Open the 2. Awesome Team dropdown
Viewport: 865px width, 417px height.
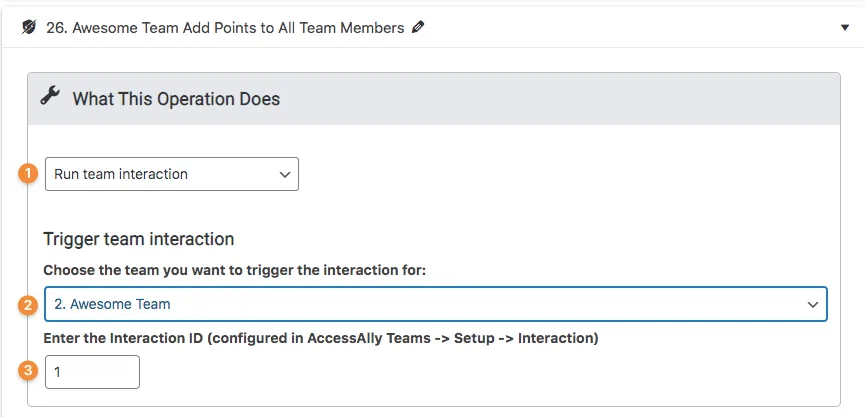click(436, 304)
